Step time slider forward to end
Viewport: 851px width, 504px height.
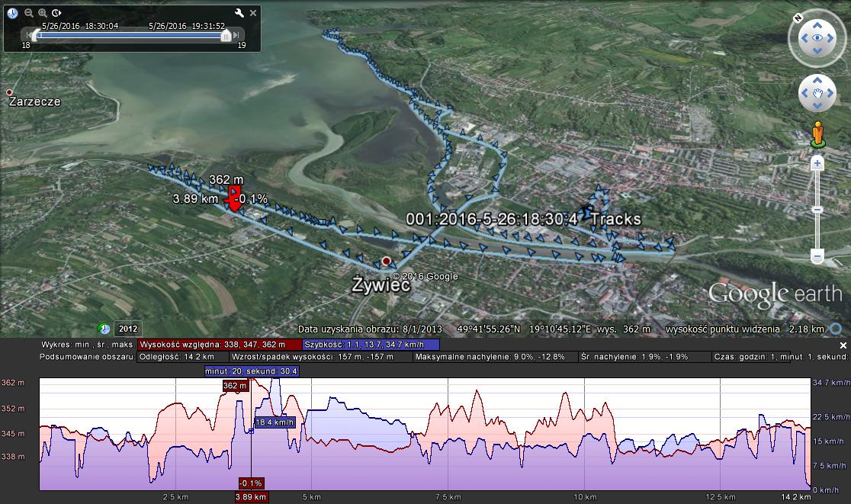[236, 35]
